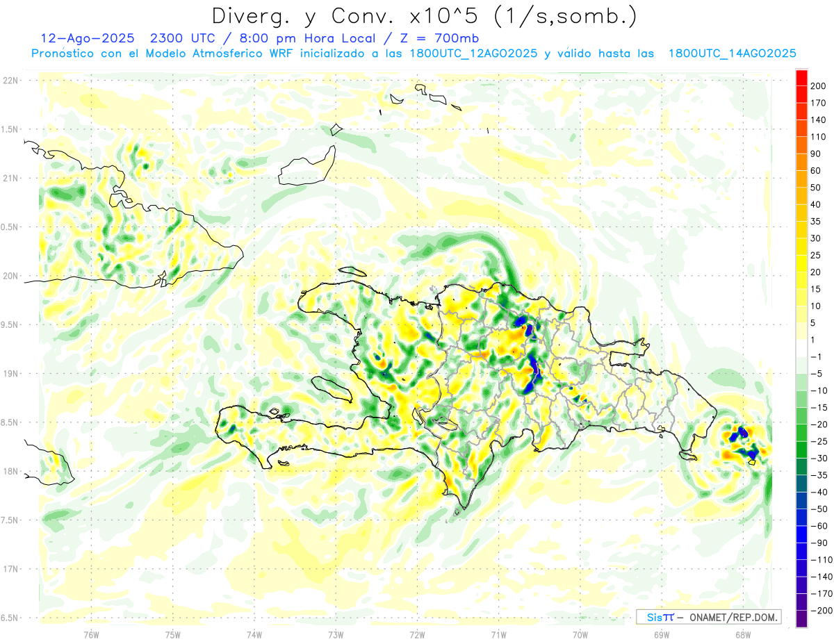Click the '0.5N' latitude label
This screenshot has width=834, height=644.
tap(10, 227)
